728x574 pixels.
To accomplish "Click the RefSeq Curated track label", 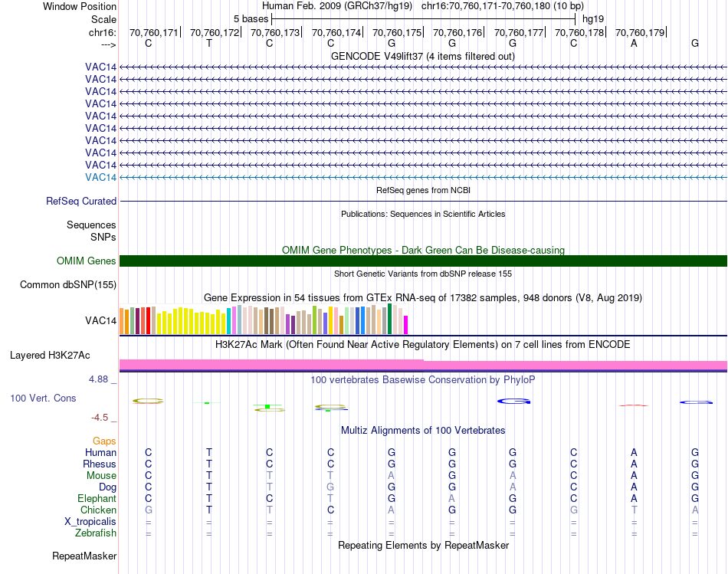I will point(81,201).
